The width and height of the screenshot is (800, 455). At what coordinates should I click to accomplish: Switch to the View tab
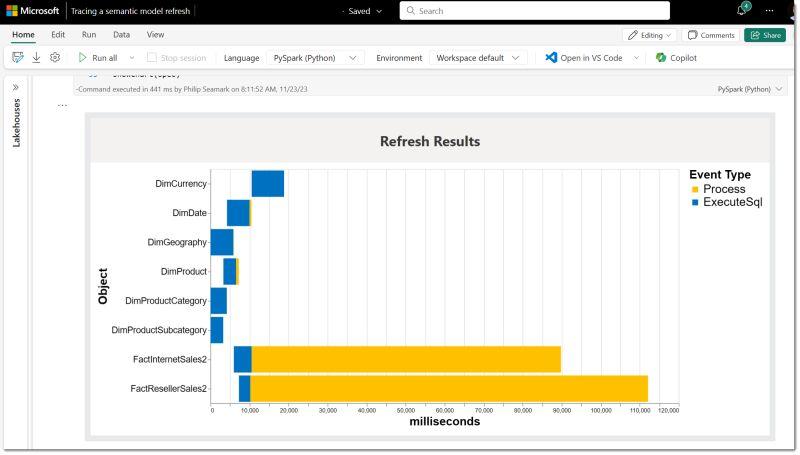coord(156,35)
